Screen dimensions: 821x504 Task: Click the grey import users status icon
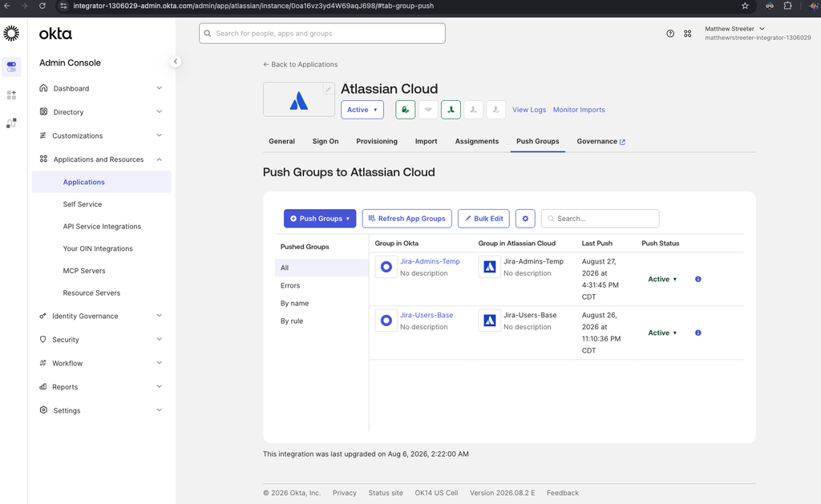473,110
